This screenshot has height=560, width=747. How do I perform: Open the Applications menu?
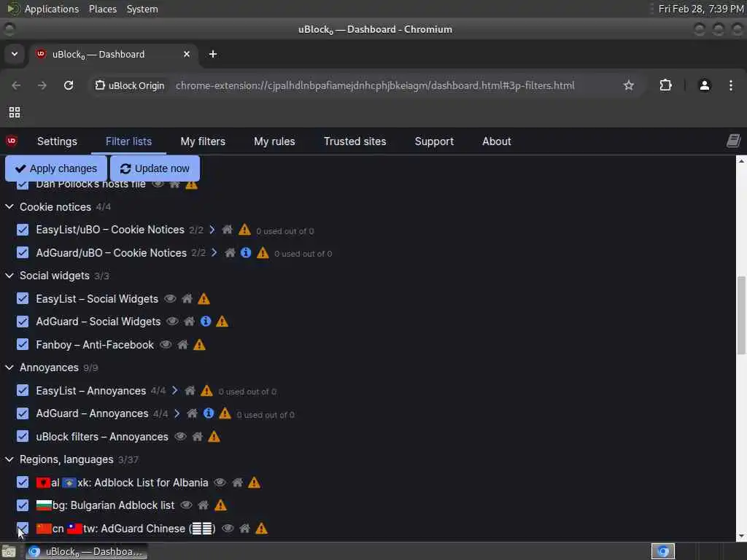[x=52, y=9]
